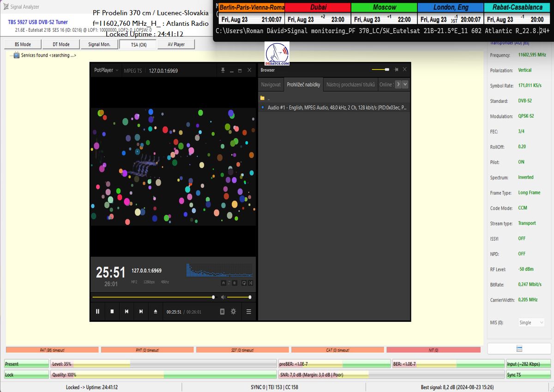Click the BS Mode button
This screenshot has width=554, height=392.
(x=23, y=45)
